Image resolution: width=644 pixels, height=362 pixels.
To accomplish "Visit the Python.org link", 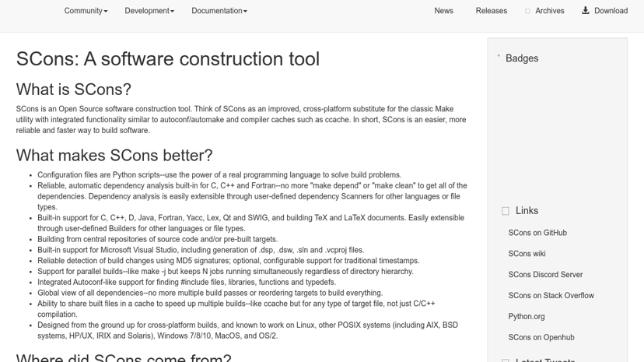I will 526,316.
